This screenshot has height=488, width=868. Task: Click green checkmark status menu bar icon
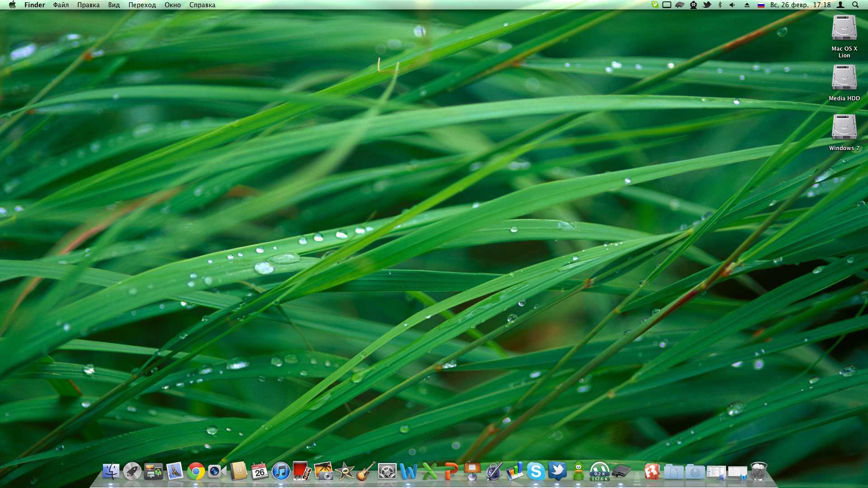(655, 5)
